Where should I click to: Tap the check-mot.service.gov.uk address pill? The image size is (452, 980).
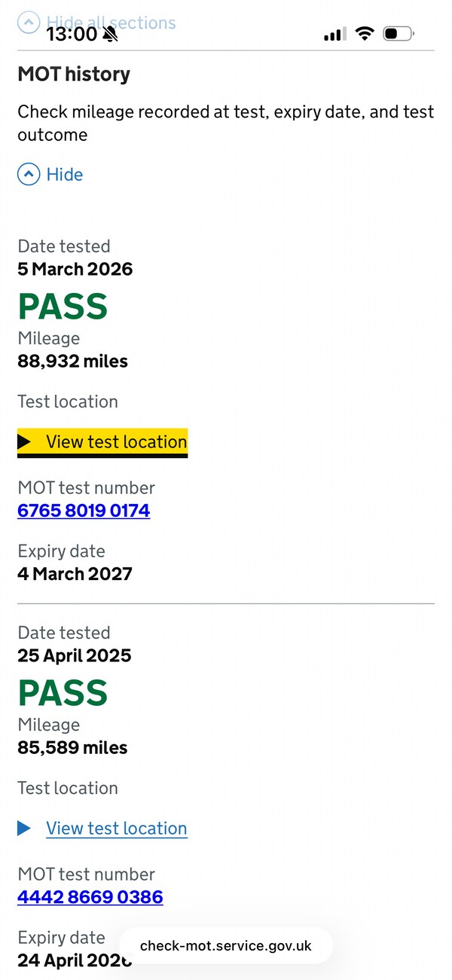pyautogui.click(x=226, y=945)
